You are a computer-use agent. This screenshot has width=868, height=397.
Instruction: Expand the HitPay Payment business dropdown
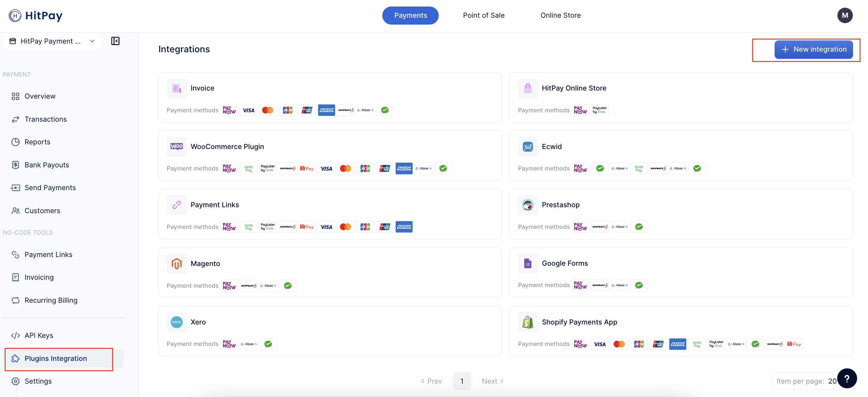(x=53, y=41)
